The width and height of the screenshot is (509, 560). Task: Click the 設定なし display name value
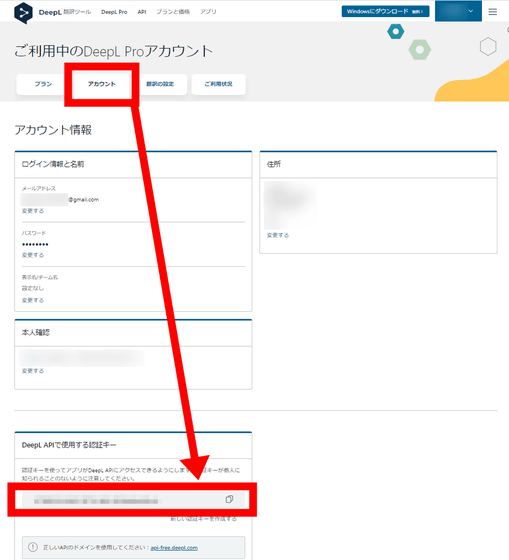(33, 288)
